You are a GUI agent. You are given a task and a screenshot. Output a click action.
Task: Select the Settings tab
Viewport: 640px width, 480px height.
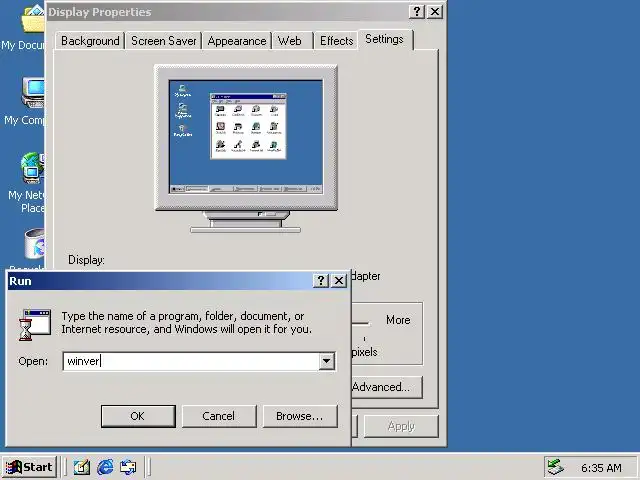(384, 39)
